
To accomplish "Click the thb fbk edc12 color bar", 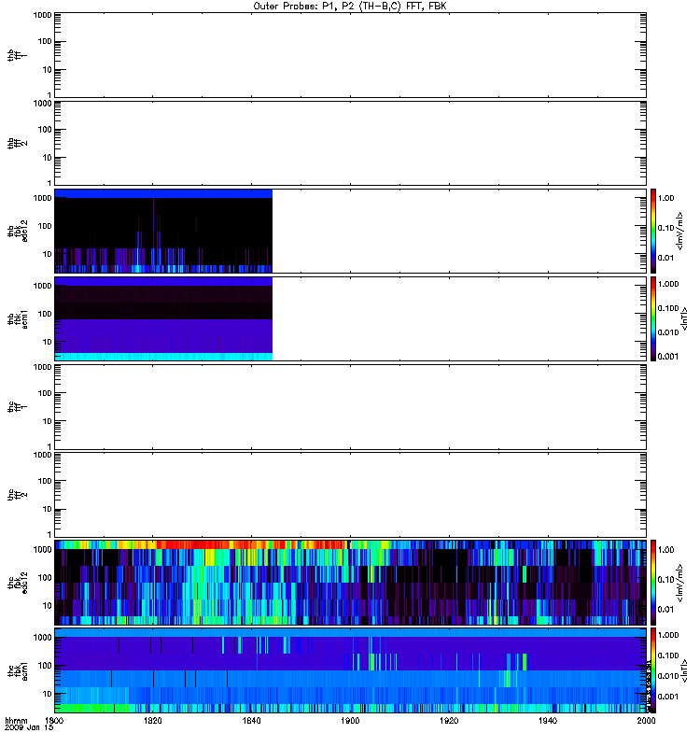I will (x=653, y=231).
